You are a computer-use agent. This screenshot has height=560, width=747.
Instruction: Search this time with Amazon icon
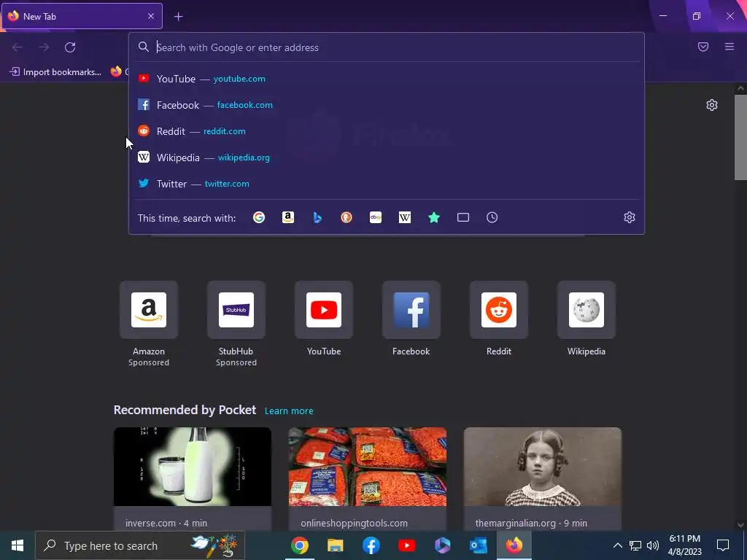(287, 217)
